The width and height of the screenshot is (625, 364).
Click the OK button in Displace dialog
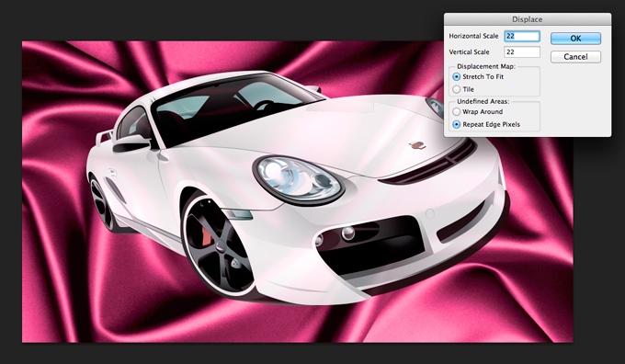click(x=575, y=39)
